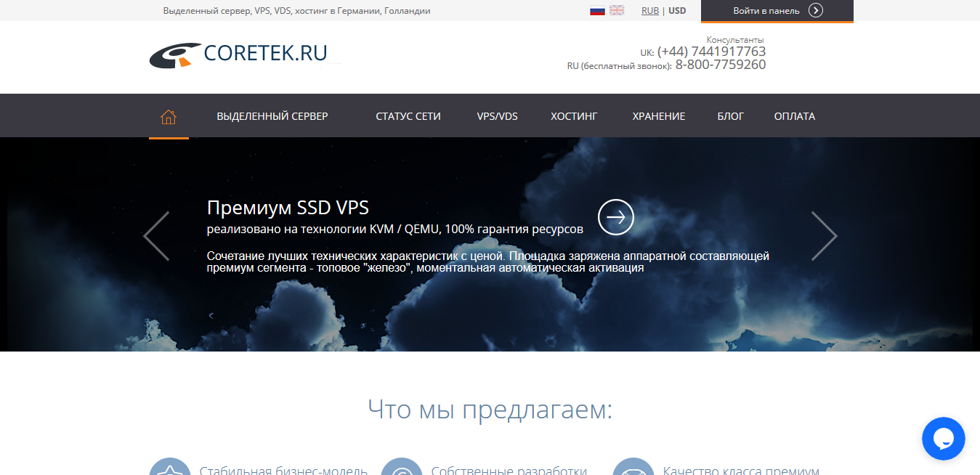This screenshot has width=980, height=475.
Task: Advance to next slide with right chevron
Action: point(824,236)
